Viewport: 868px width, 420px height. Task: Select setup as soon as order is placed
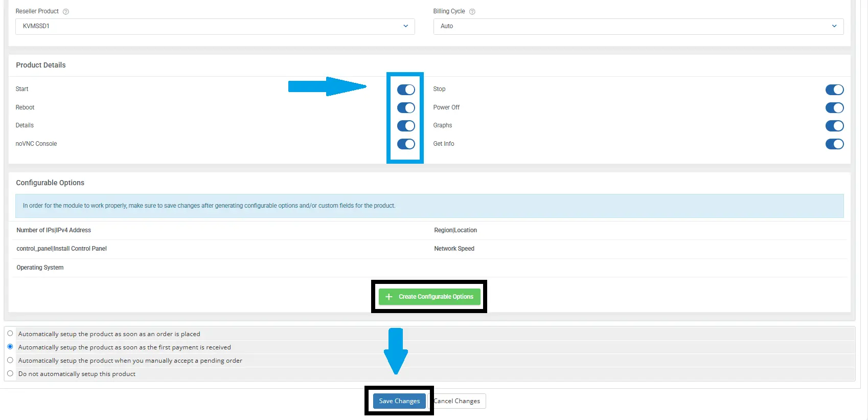point(10,334)
